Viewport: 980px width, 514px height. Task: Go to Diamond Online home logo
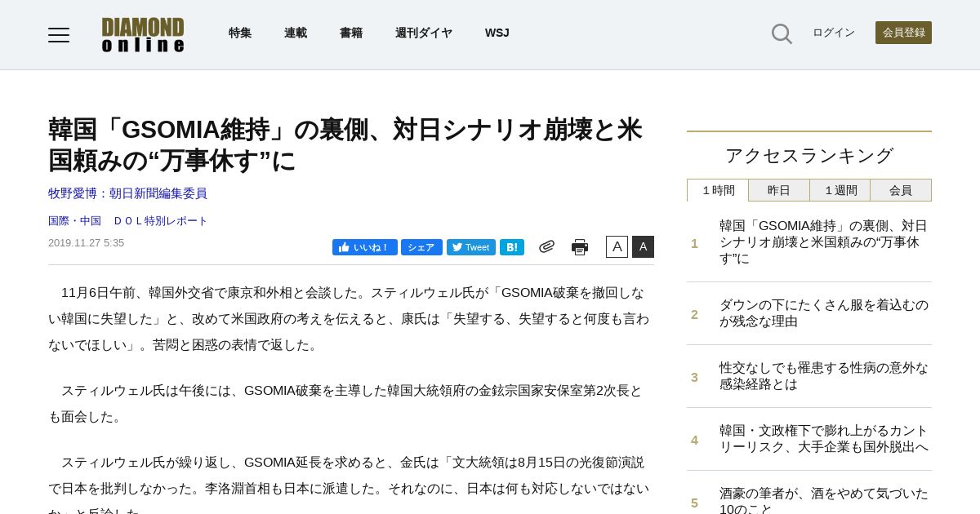tap(143, 34)
